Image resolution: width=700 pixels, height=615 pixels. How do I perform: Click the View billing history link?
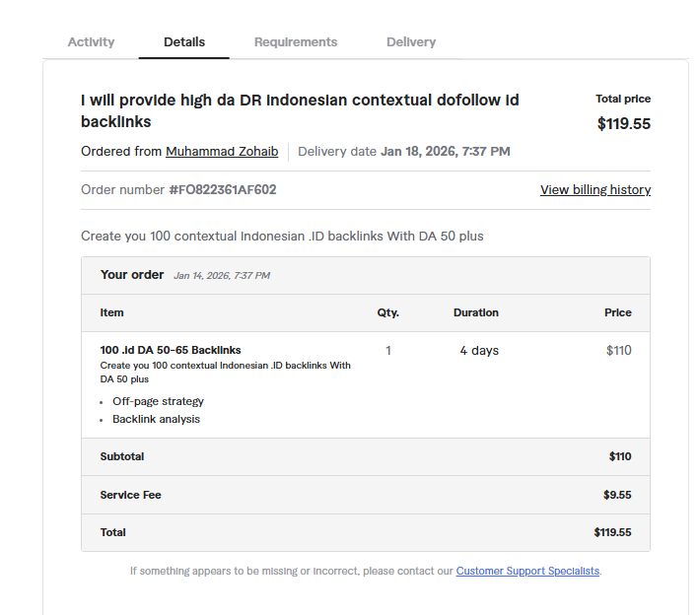595,190
